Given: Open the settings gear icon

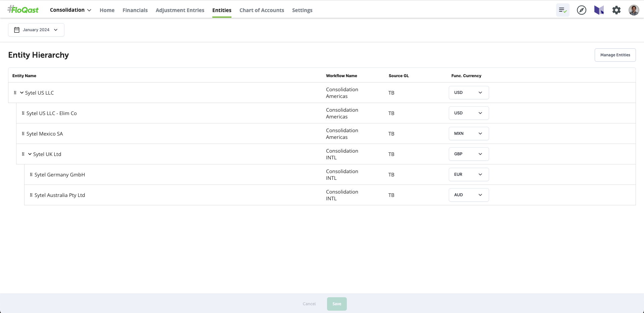Looking at the screenshot, I should click(x=616, y=10).
